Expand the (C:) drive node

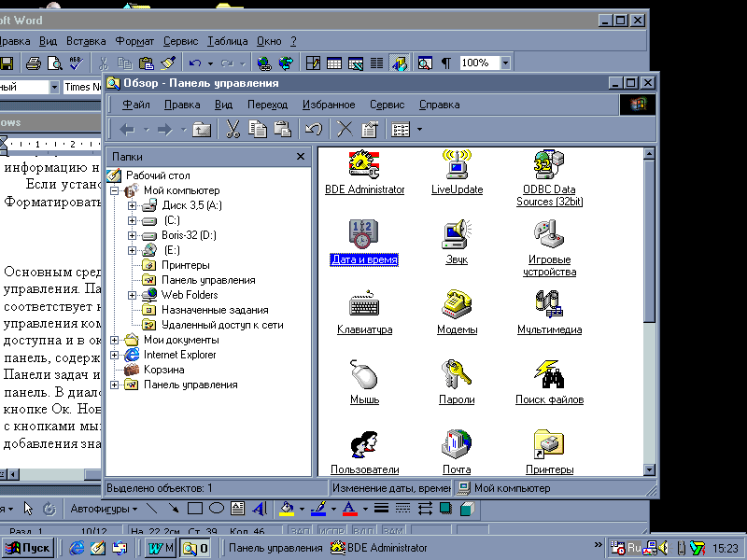click(132, 220)
